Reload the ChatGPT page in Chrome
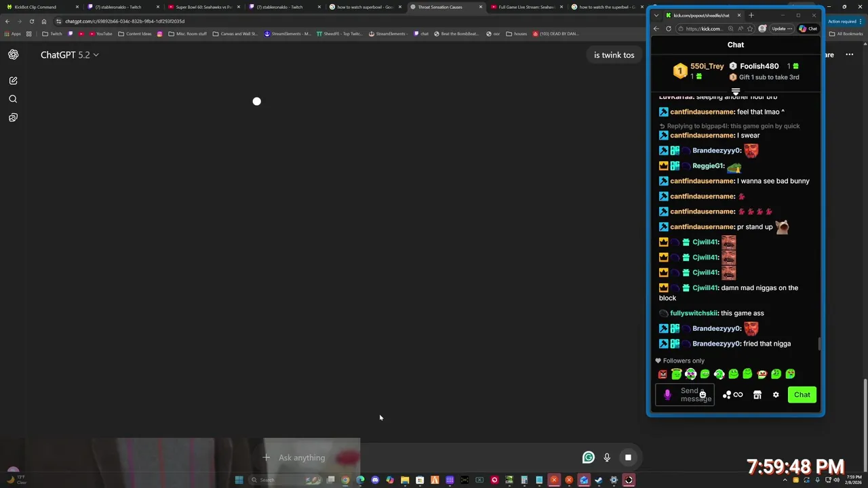 (31, 21)
